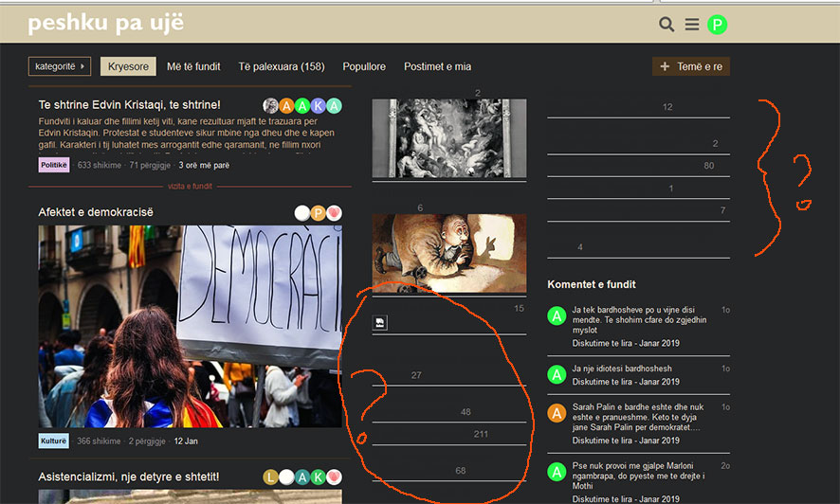Click the Politikë category tag
This screenshot has width=840, height=504.
pyautogui.click(x=54, y=165)
